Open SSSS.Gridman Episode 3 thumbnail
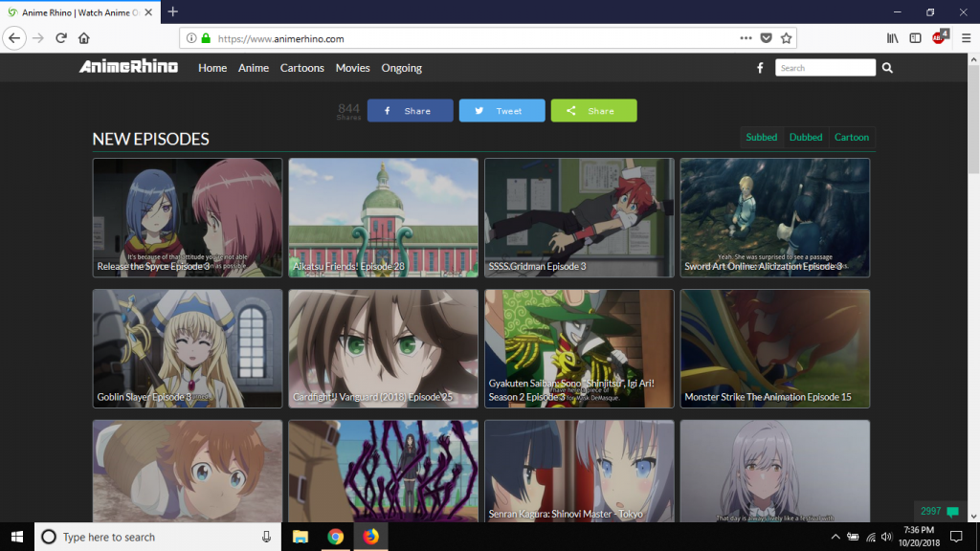 pos(579,217)
